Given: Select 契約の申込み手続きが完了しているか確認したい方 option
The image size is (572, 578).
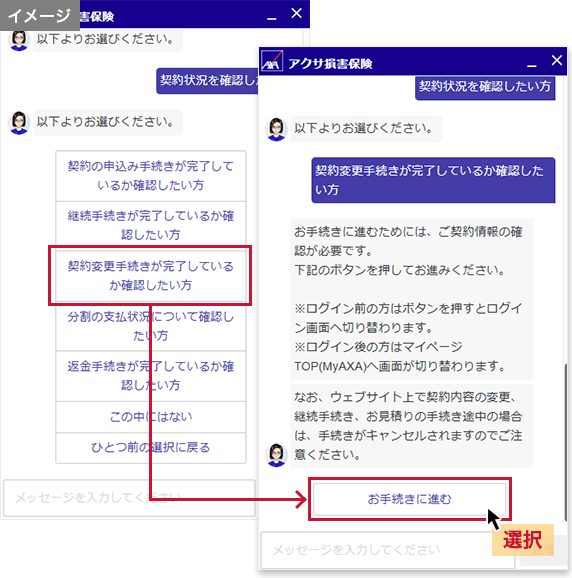Looking at the screenshot, I should (150, 176).
